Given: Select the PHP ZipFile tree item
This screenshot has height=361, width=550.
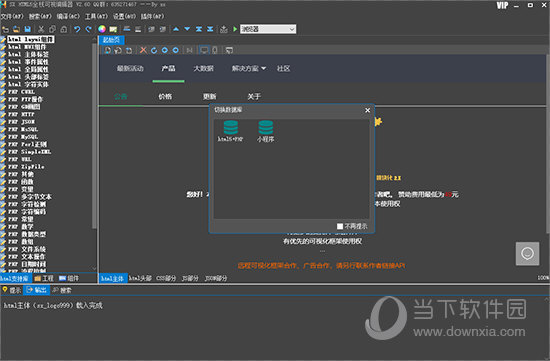Looking at the screenshot, I should pyautogui.click(x=26, y=167).
